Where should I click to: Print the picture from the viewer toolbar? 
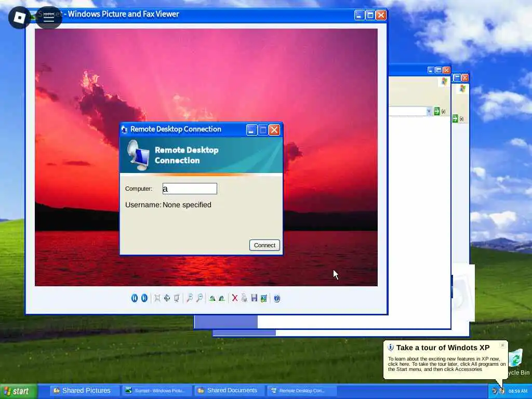[244, 298]
